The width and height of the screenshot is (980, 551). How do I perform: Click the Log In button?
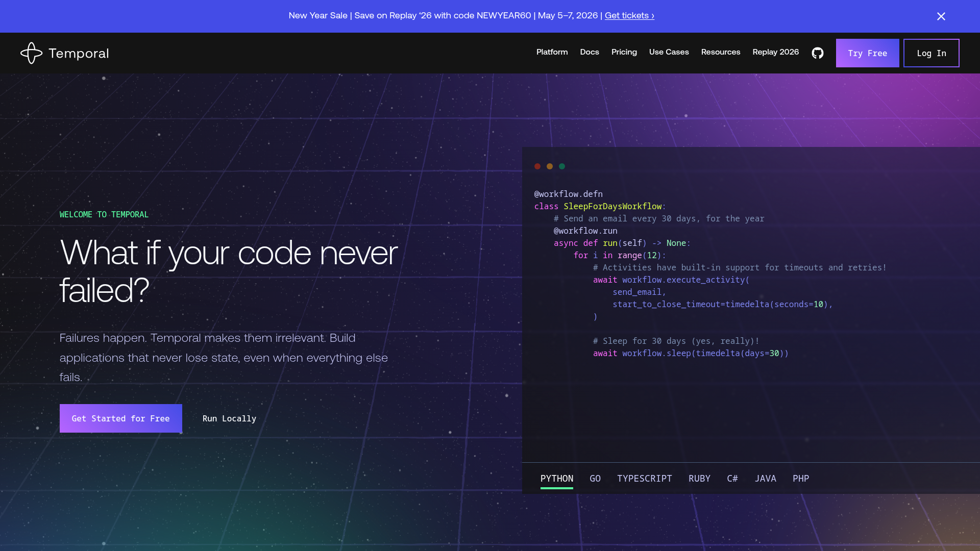click(x=931, y=53)
